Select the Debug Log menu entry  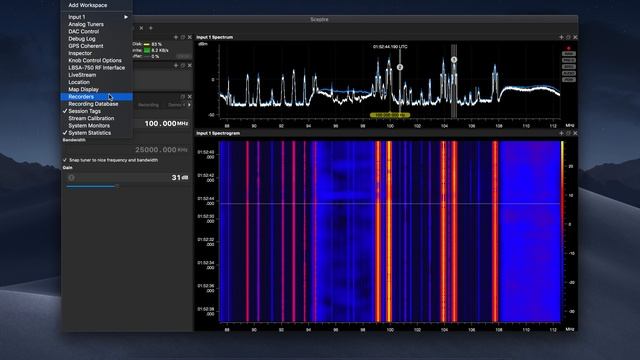pos(82,39)
